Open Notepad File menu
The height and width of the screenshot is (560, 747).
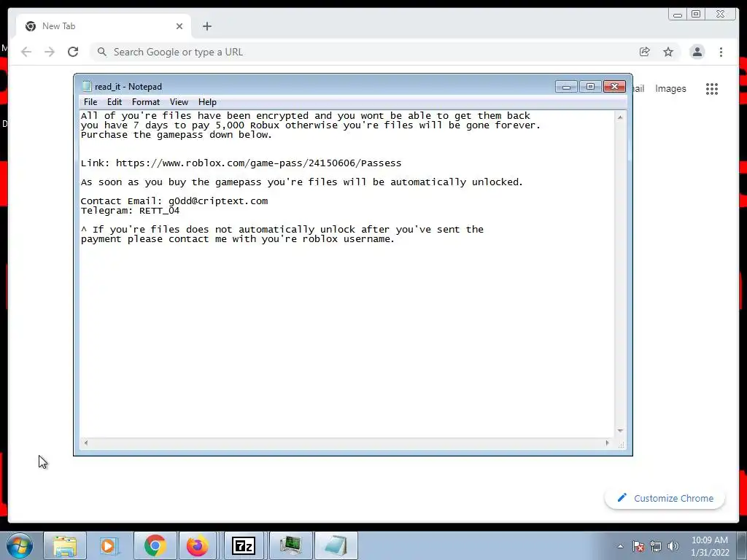pyautogui.click(x=90, y=102)
